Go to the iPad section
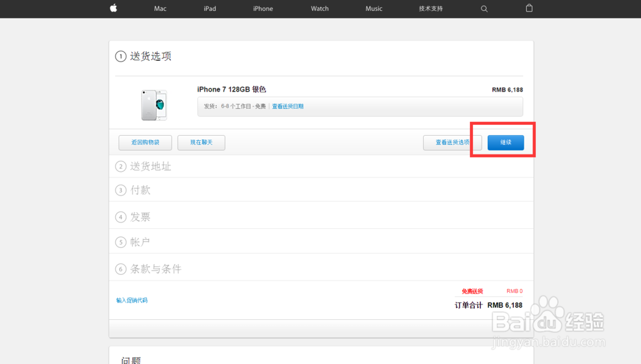The image size is (641, 364). click(x=210, y=8)
